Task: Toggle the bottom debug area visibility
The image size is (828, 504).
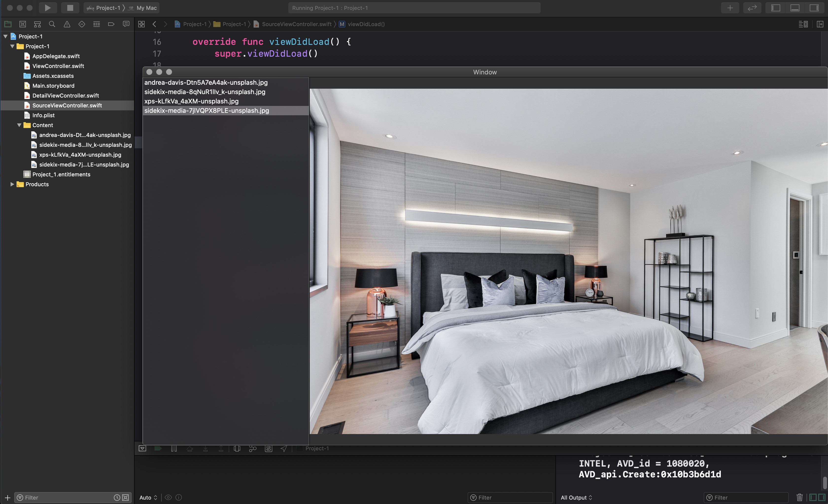Action: tap(795, 8)
